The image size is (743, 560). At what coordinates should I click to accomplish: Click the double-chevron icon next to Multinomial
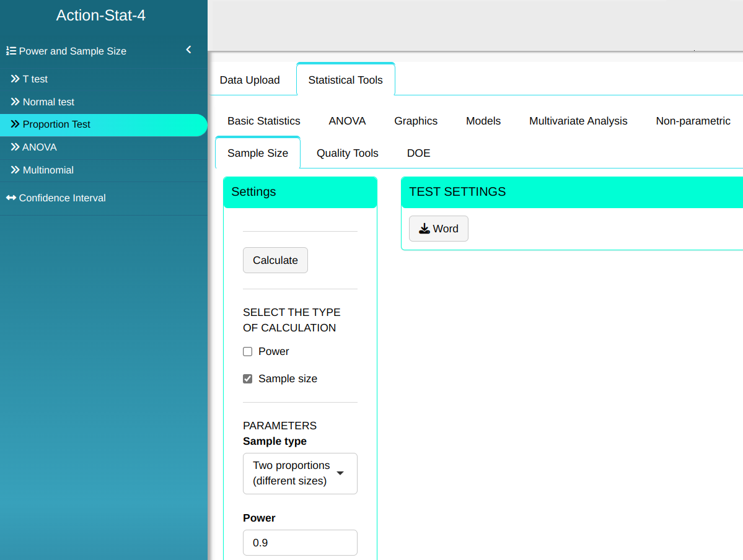pyautogui.click(x=15, y=170)
